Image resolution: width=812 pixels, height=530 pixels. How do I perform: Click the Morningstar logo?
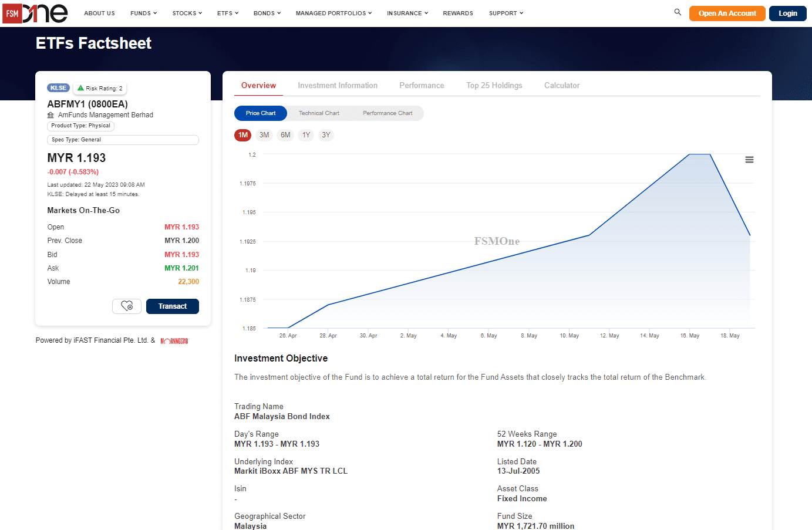click(174, 341)
